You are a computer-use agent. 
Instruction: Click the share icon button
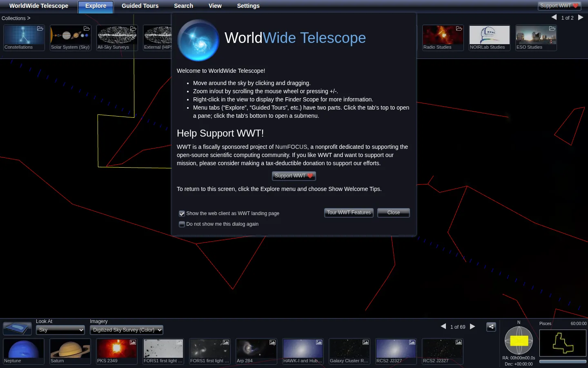[x=491, y=327]
